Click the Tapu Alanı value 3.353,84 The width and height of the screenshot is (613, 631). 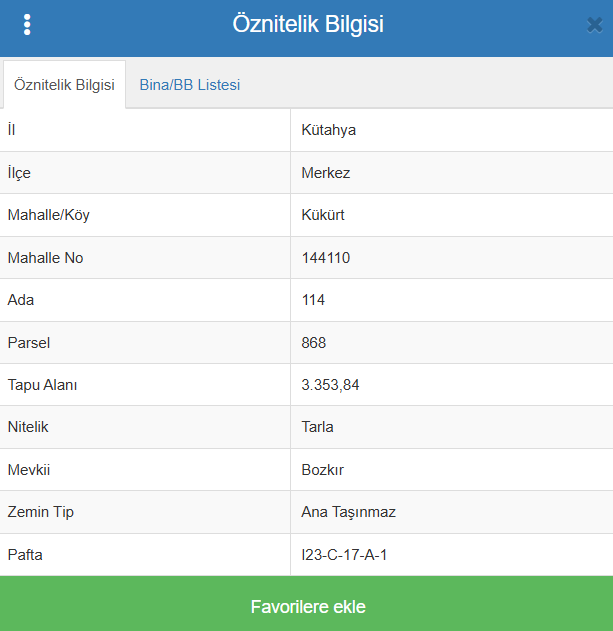[330, 385]
